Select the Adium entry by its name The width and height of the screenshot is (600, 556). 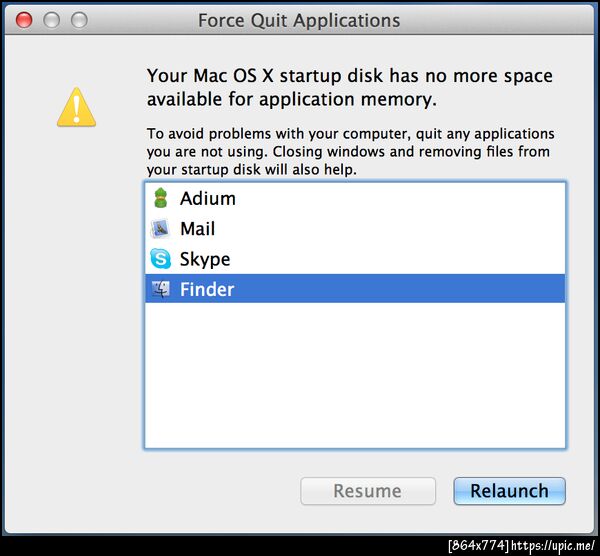pyautogui.click(x=208, y=198)
